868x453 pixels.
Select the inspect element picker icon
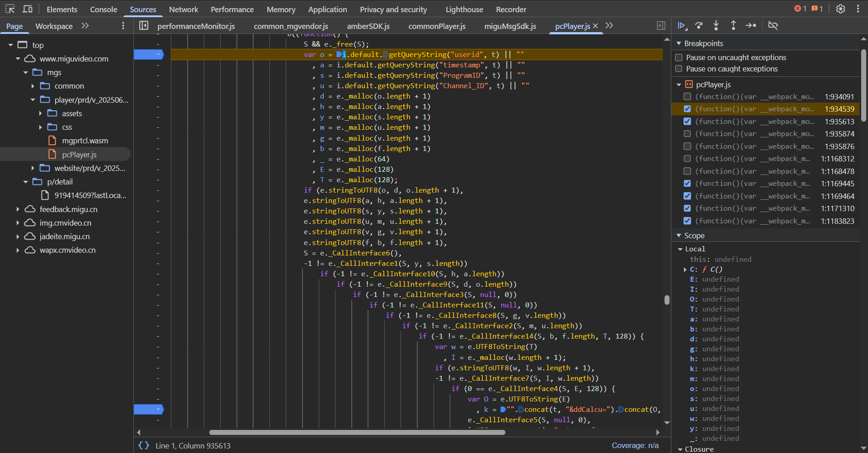[10, 9]
